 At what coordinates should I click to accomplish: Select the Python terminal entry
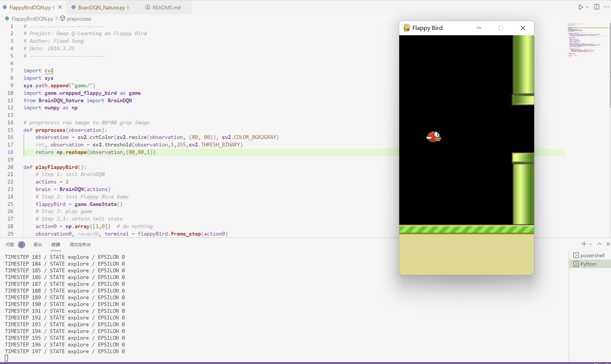pos(590,264)
